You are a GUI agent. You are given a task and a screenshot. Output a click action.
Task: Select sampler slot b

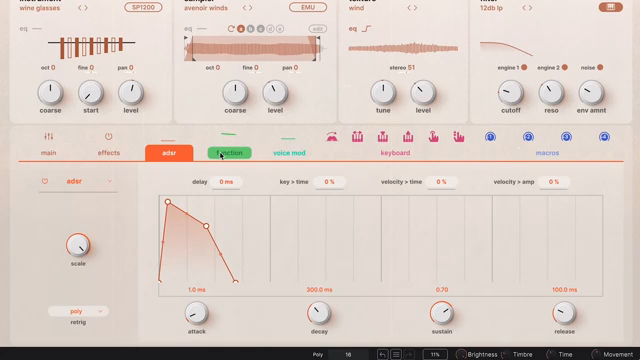coord(251,29)
